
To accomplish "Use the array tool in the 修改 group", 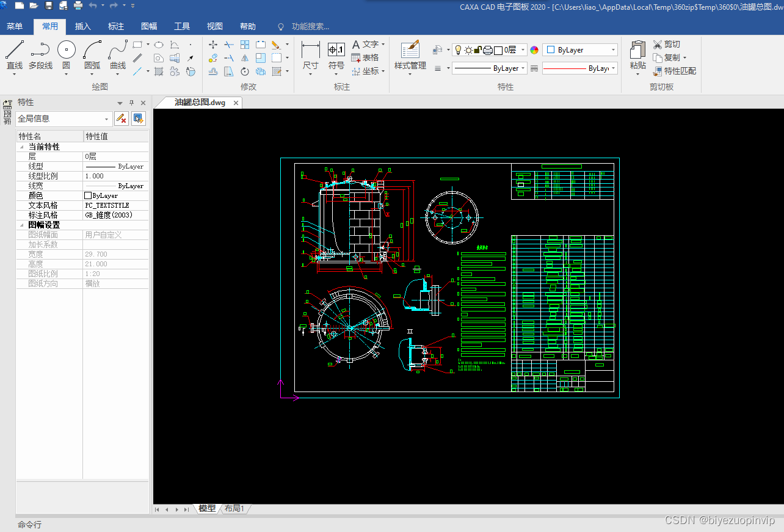I will pyautogui.click(x=245, y=45).
